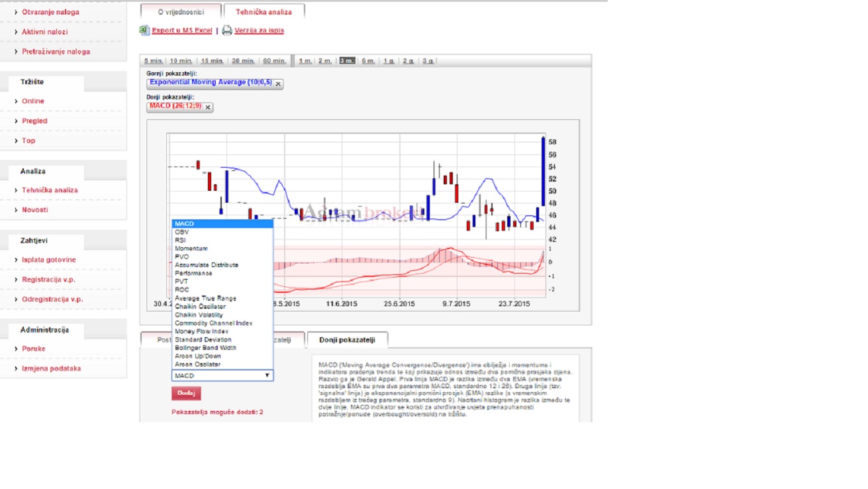
Task: Pick Bollinger Band Width option
Action: pos(205,348)
